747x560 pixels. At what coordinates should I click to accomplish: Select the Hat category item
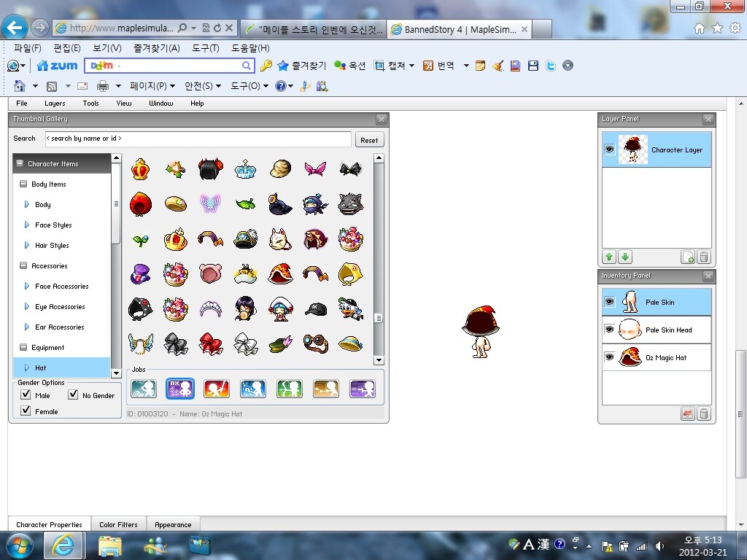click(x=62, y=367)
